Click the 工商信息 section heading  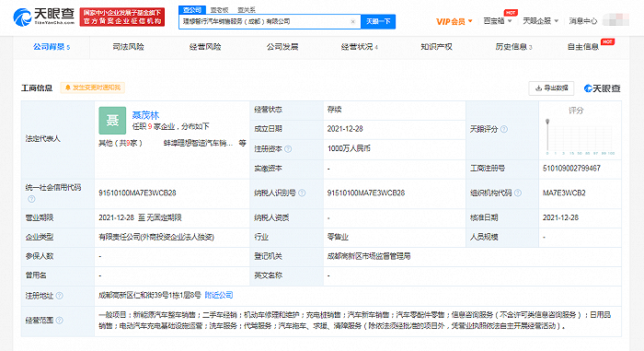[x=37, y=88]
